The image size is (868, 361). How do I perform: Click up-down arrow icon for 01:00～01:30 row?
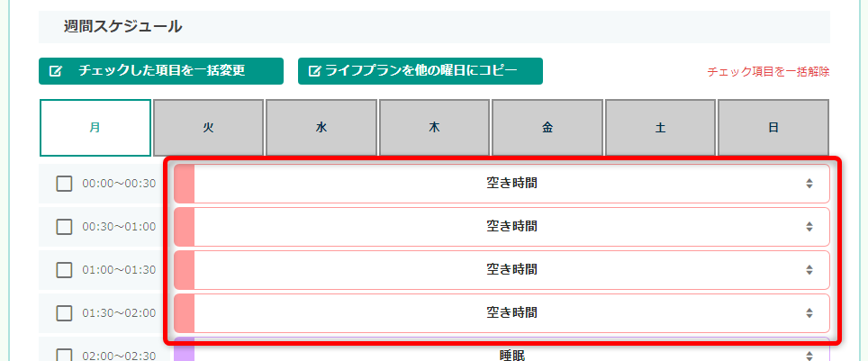pyautogui.click(x=809, y=270)
